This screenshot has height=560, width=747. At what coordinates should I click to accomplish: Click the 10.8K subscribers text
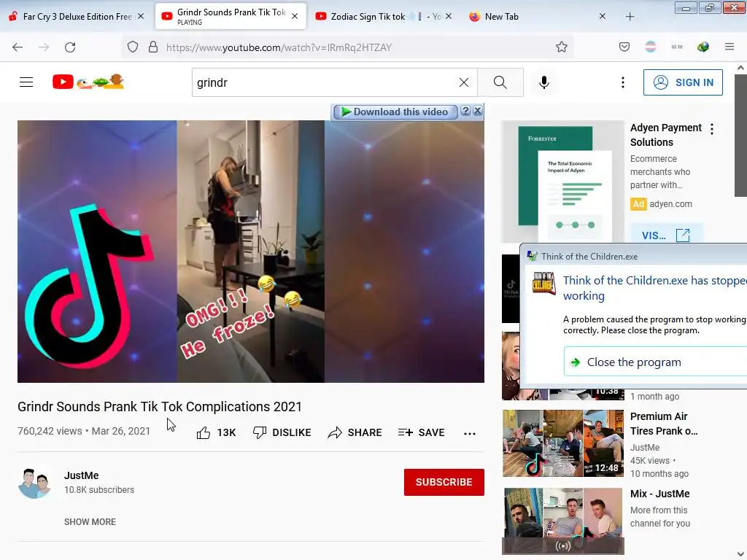[x=99, y=489]
